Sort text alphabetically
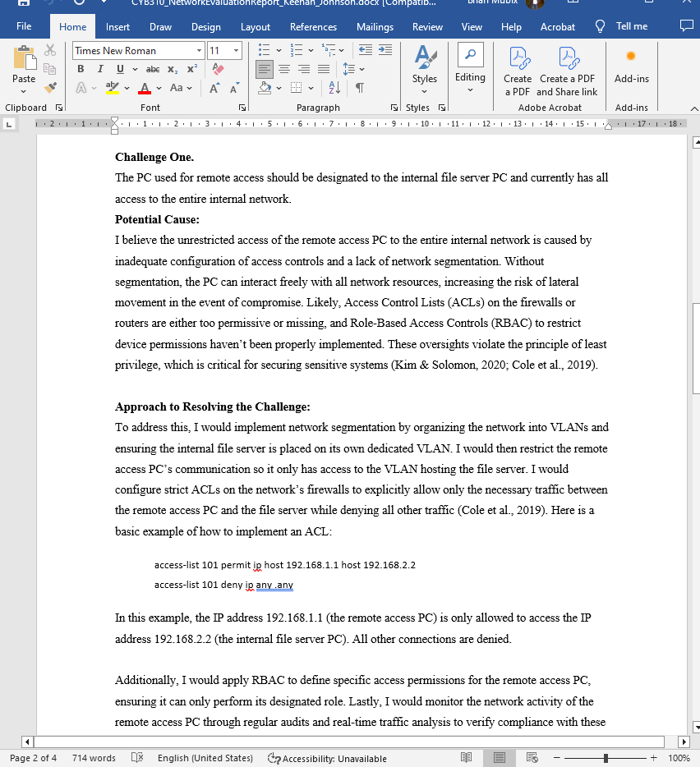Viewport: 700px width, 767px height. pyautogui.click(x=335, y=88)
